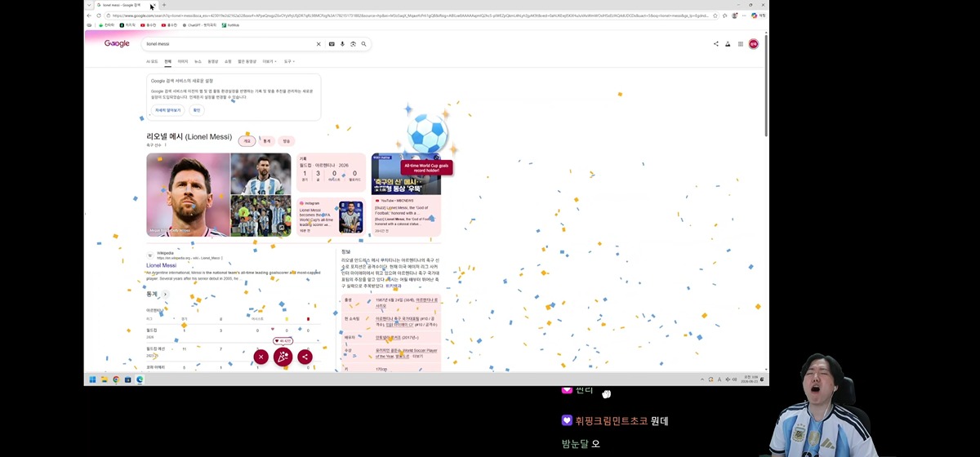Submit search with magnifier icon
This screenshot has height=457, width=980.
pyautogui.click(x=364, y=44)
